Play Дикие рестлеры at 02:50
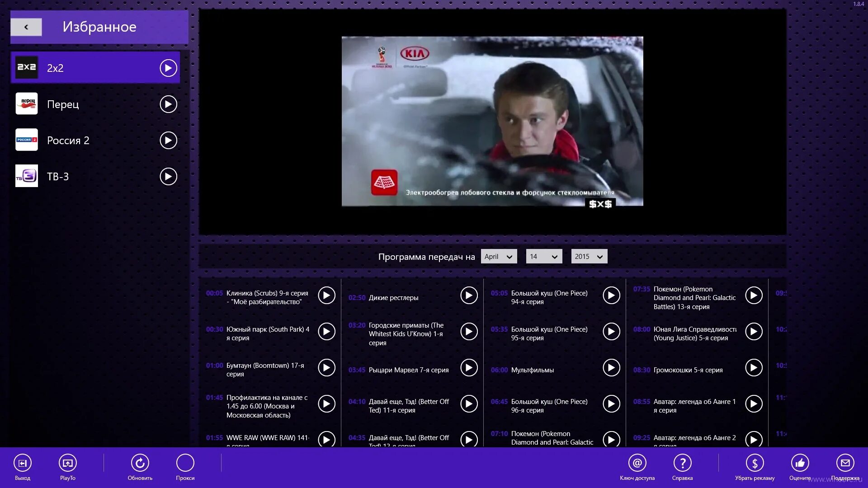 (x=469, y=296)
